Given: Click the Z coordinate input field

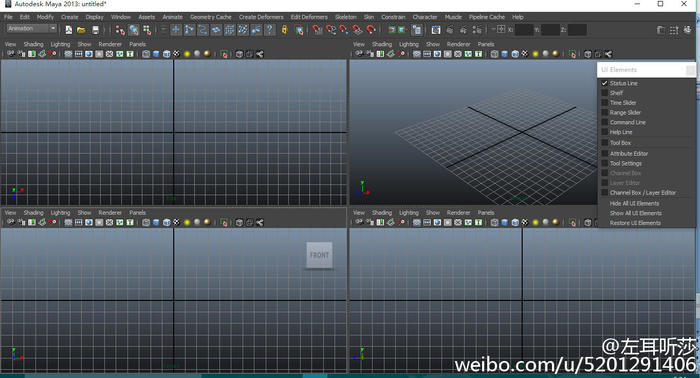Looking at the screenshot, I should tap(577, 30).
